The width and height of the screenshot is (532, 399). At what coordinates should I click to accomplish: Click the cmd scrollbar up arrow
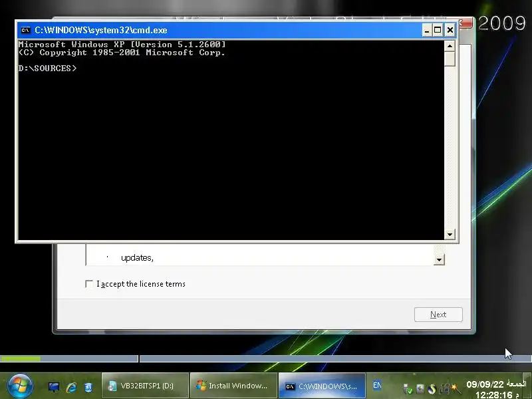coord(450,46)
